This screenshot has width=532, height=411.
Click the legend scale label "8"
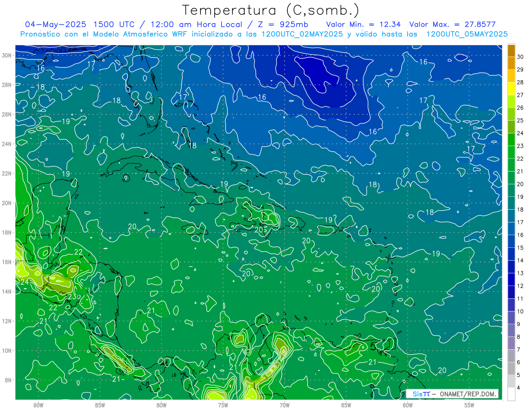click(x=519, y=337)
